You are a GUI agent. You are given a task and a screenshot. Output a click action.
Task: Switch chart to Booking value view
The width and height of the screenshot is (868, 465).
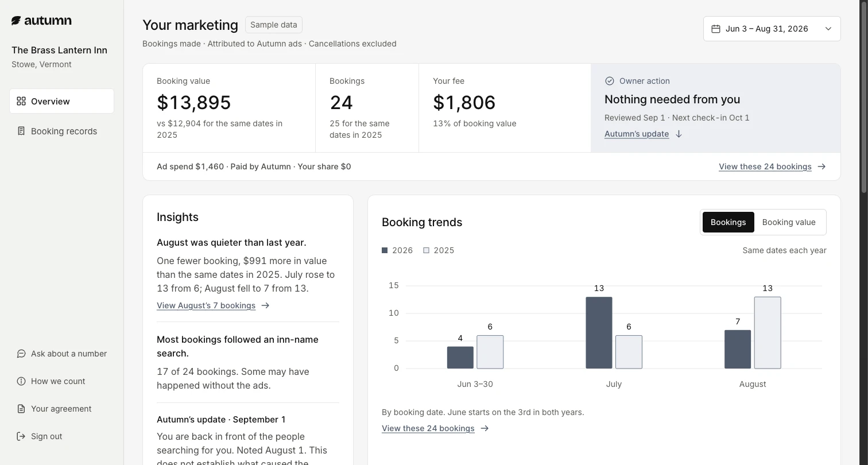789,222
